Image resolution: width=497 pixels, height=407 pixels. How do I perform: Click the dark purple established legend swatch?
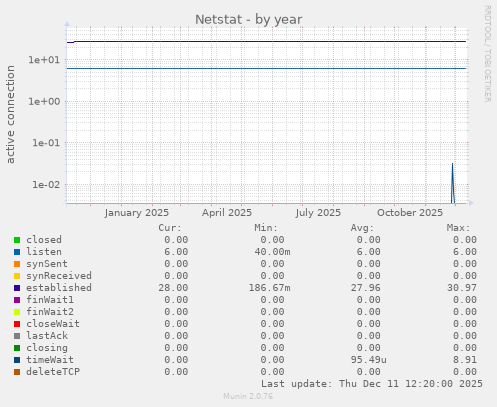[x=17, y=288]
